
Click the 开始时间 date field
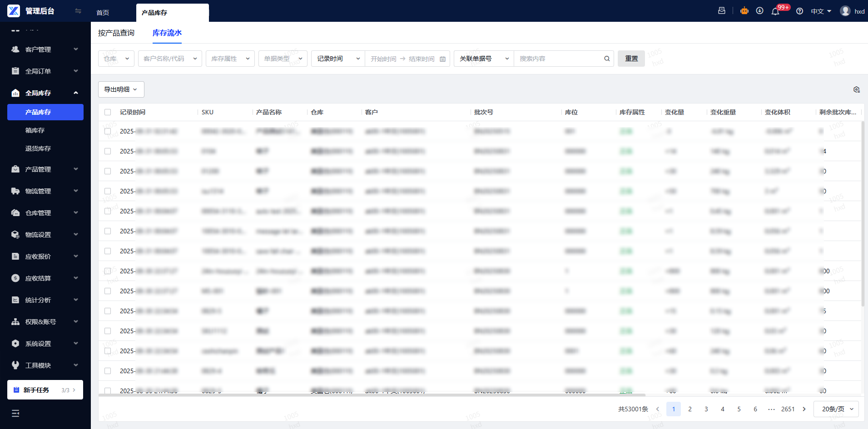point(383,59)
